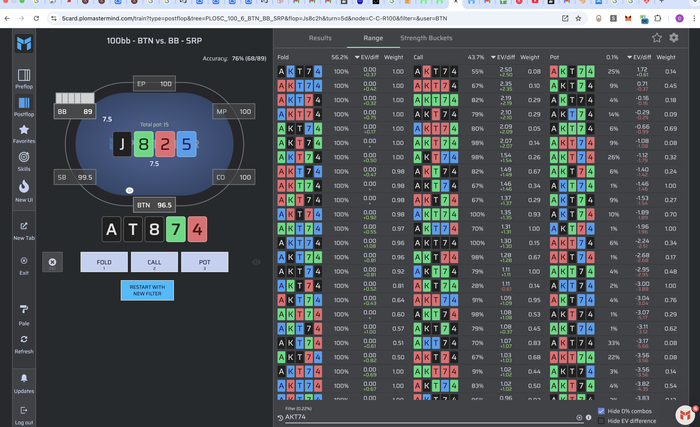
Task: Open browser extensions puzzle icon
Action: [658, 18]
